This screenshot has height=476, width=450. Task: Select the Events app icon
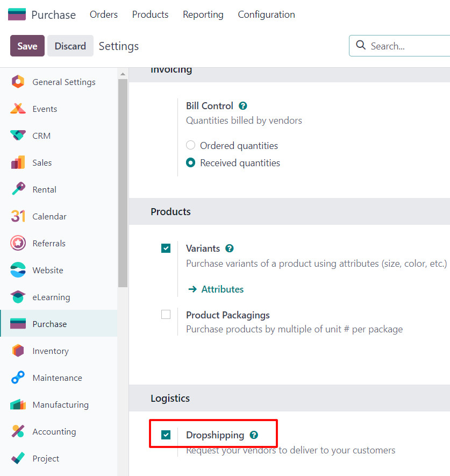click(x=18, y=109)
